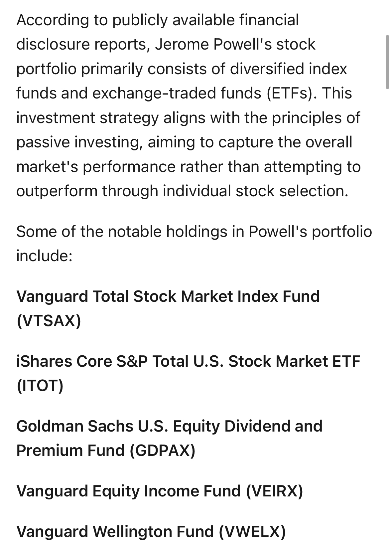392x554 pixels.
Task: Click "individual stock selection" text
Action: 255,191
